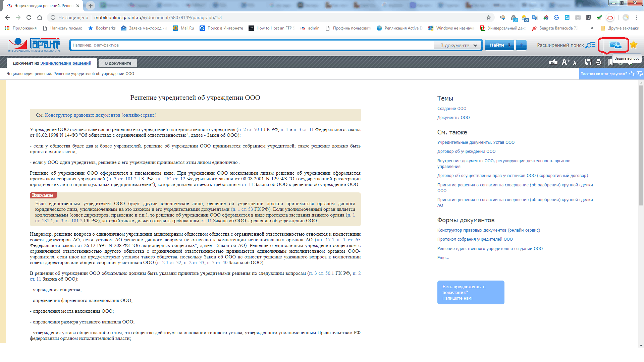Image resolution: width=644 pixels, height=362 pixels.
Task: Open 'Конструктор правовых документов' link in banner
Action: pos(101,115)
